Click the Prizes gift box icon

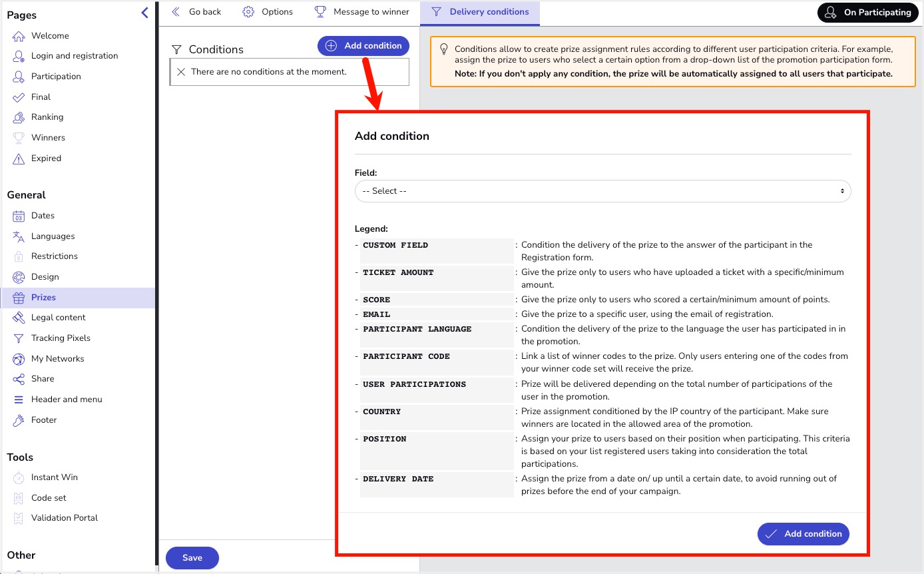coord(19,298)
